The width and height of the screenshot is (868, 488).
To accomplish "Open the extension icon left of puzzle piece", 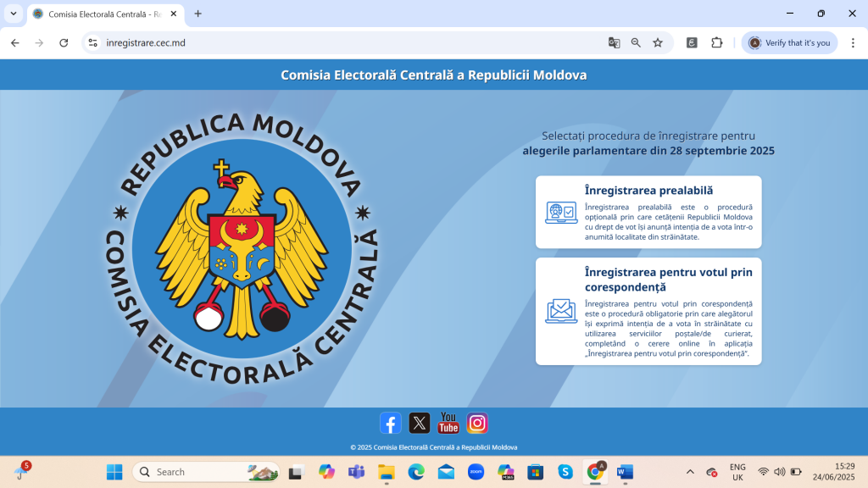I will coord(692,42).
